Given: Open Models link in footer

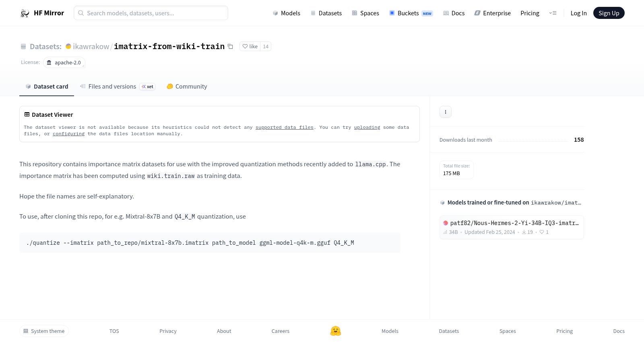Looking at the screenshot, I should (390, 331).
